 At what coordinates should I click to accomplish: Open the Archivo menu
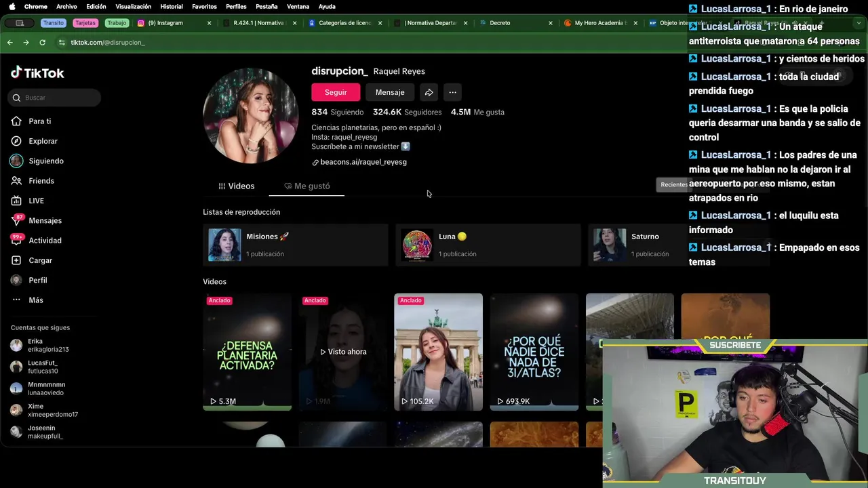(x=66, y=6)
